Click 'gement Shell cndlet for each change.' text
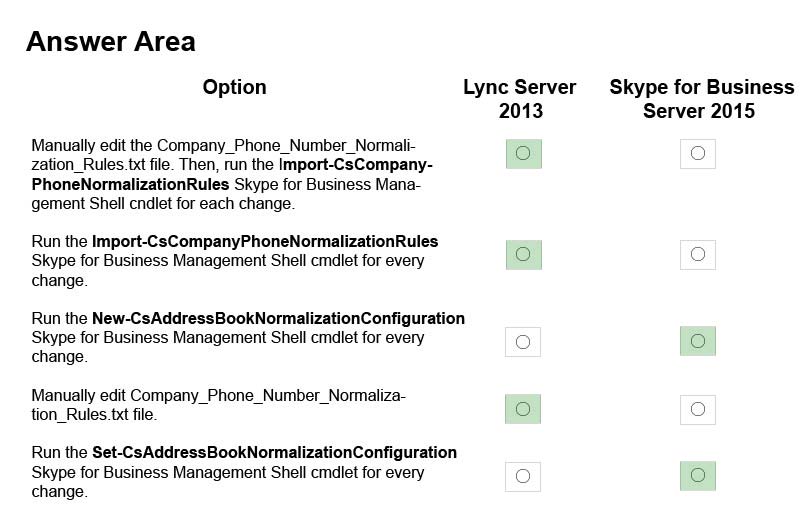Screen dimensions: 810x527 pos(163,204)
